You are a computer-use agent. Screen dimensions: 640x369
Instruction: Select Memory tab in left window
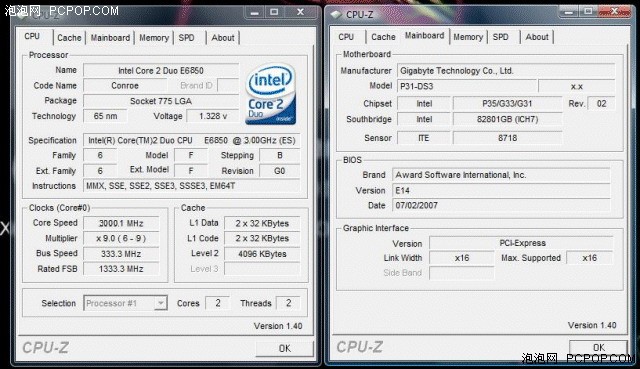(154, 38)
